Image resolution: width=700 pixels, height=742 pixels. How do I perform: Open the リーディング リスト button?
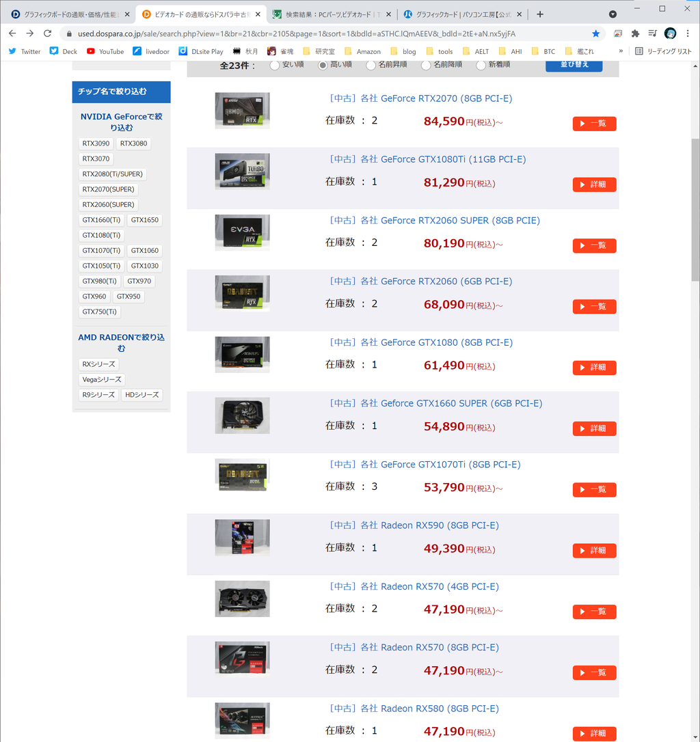click(663, 51)
